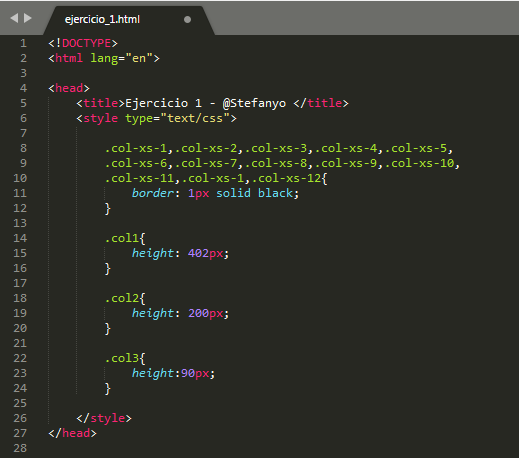
Task: Click line number 14 in the gutter
Action: [x=20, y=238]
